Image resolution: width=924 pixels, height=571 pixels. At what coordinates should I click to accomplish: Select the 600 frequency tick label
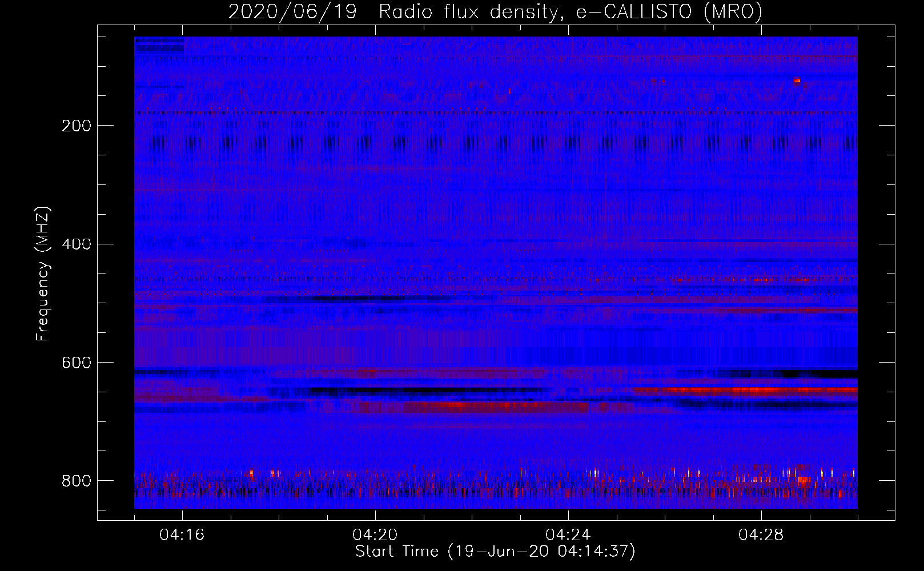pos(76,363)
